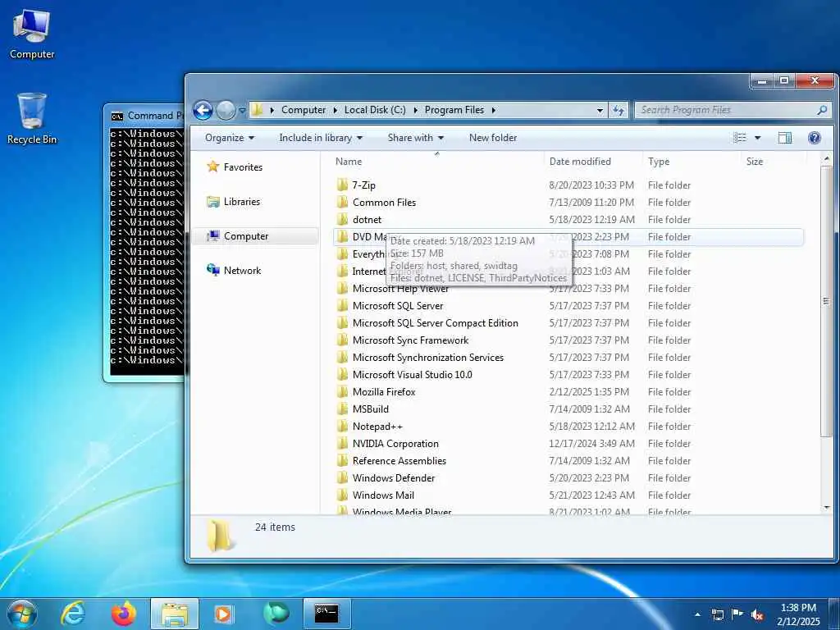Click the Windows Explorer taskbar button

tap(175, 614)
